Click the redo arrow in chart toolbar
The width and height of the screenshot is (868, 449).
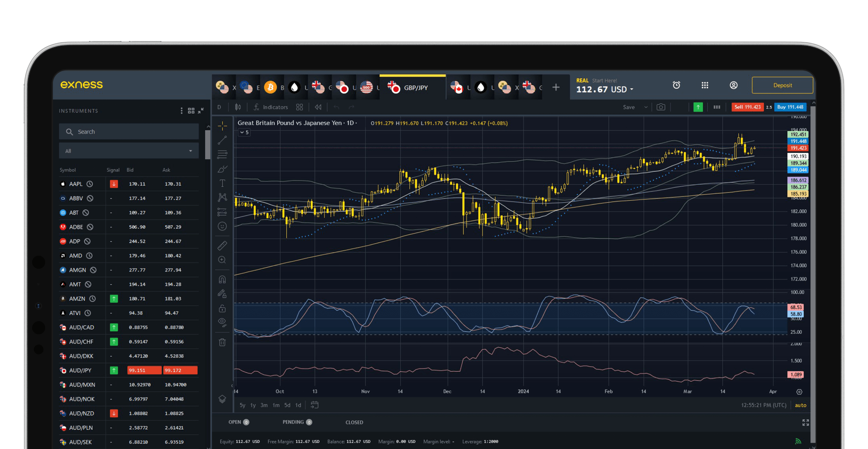[351, 107]
